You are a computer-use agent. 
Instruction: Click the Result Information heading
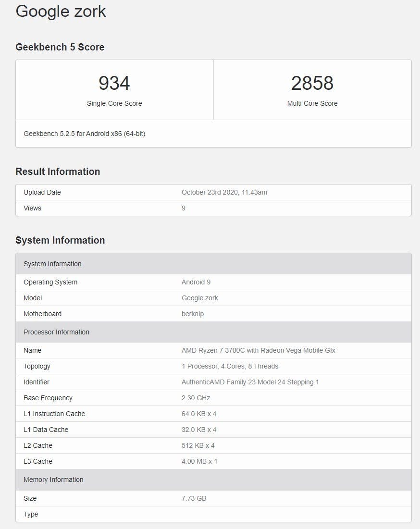tap(58, 172)
